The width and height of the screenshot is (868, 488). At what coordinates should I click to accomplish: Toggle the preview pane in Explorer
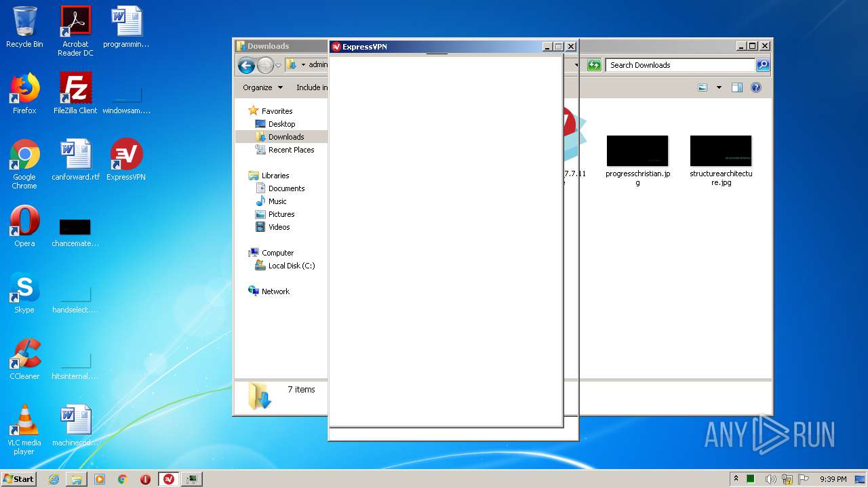pos(737,87)
